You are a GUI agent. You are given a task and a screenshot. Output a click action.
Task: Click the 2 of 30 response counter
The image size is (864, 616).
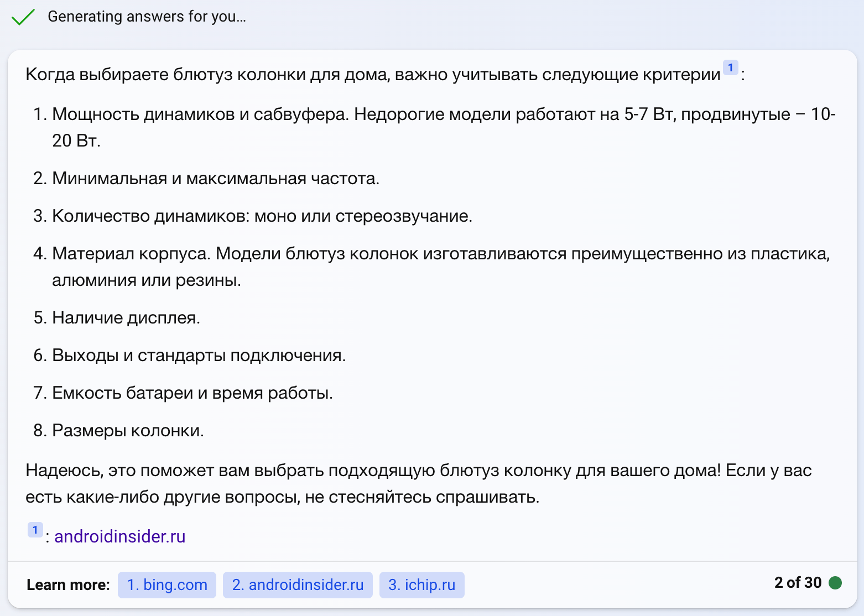click(x=798, y=582)
